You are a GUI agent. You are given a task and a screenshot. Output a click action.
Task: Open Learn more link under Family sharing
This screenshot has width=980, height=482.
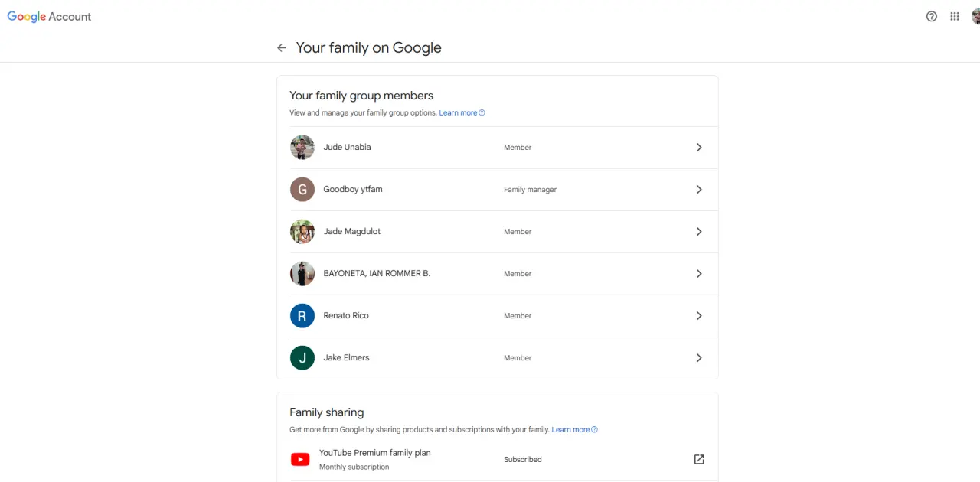tap(574, 430)
